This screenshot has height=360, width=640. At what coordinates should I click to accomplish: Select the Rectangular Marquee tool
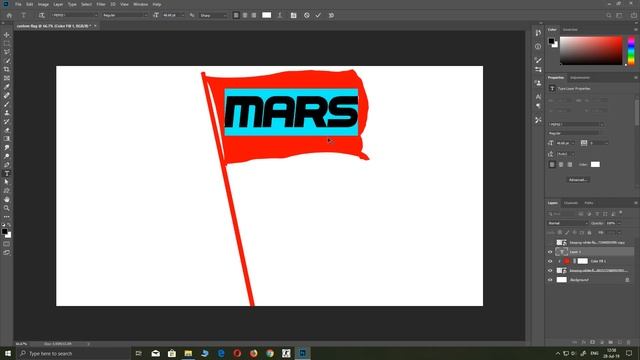(7, 44)
